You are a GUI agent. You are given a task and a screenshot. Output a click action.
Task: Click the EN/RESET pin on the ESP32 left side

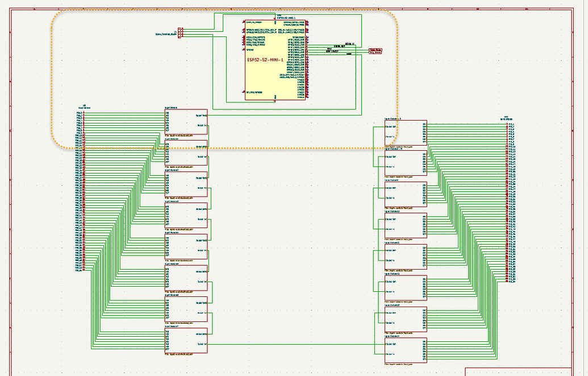(x=243, y=23)
